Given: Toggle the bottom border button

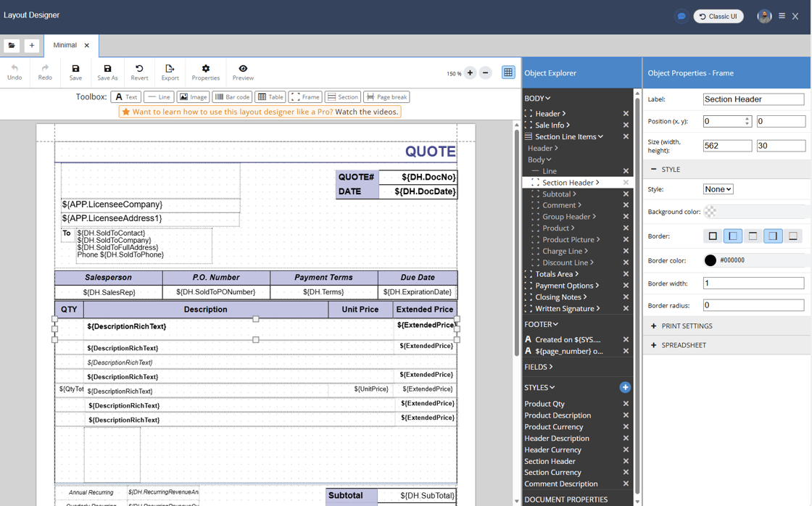Looking at the screenshot, I should pos(793,236).
